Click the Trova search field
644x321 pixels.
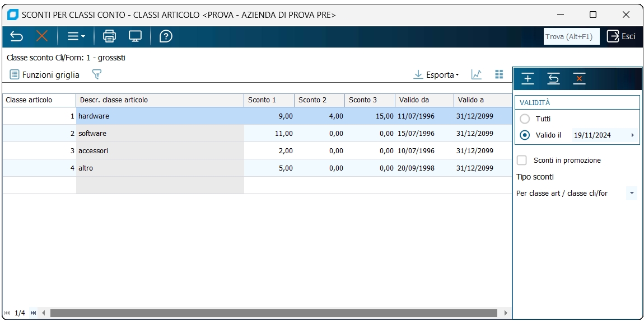coord(571,36)
